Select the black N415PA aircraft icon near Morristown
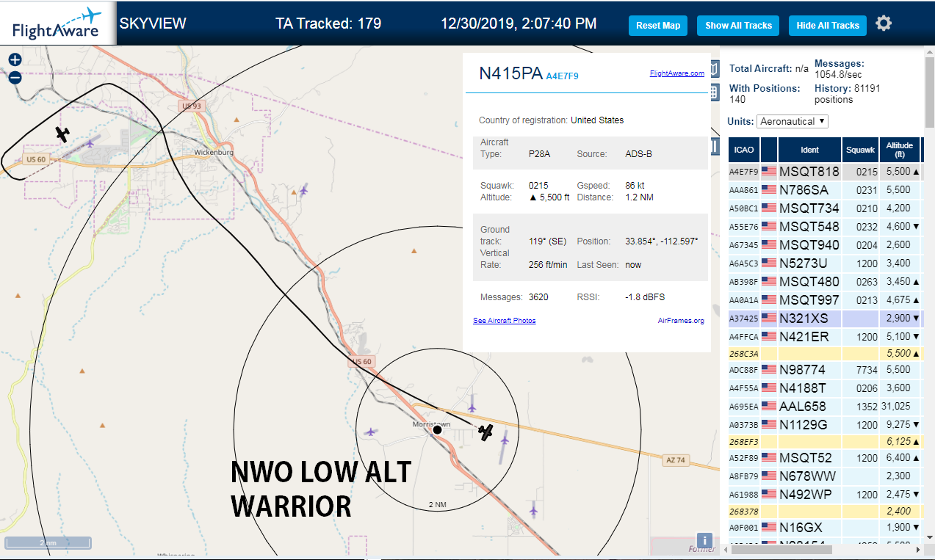 (485, 432)
